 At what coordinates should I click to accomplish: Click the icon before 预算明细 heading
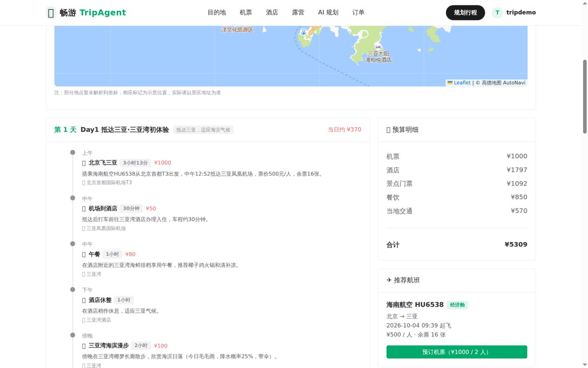pyautogui.click(x=388, y=130)
